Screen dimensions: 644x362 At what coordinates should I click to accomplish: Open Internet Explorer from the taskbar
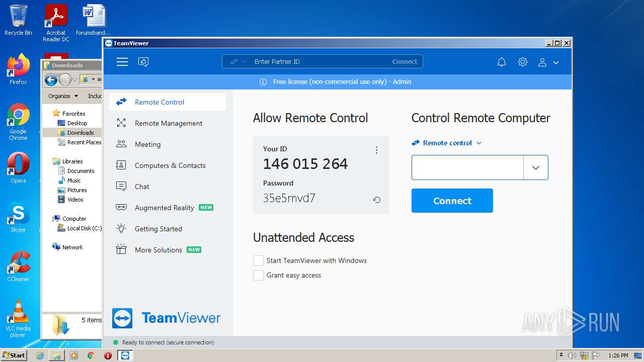click(x=40, y=355)
